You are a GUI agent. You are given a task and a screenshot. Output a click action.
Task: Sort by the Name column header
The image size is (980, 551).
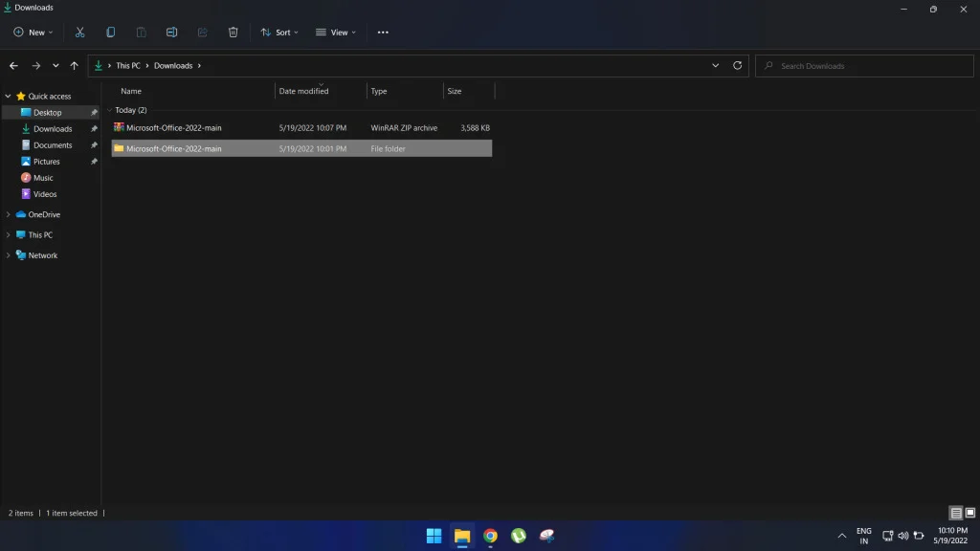(131, 91)
